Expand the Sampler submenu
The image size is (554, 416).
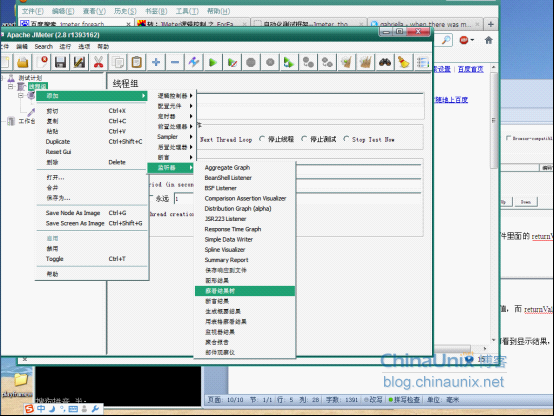175,137
